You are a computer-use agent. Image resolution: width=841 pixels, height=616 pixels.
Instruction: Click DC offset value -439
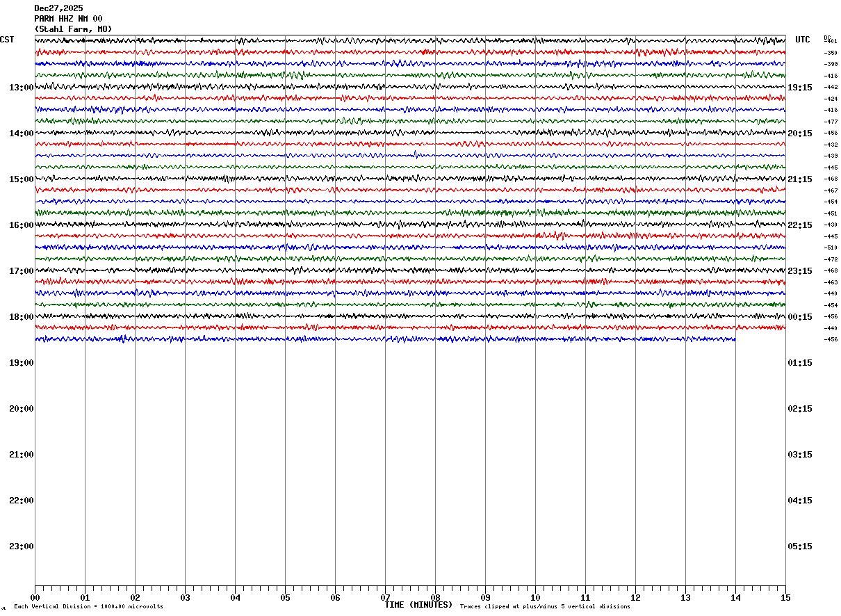tap(831, 156)
